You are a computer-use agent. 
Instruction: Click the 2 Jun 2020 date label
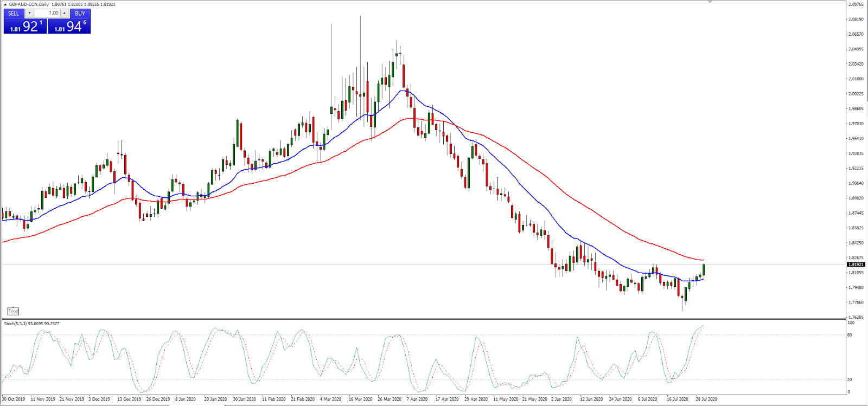click(561, 399)
